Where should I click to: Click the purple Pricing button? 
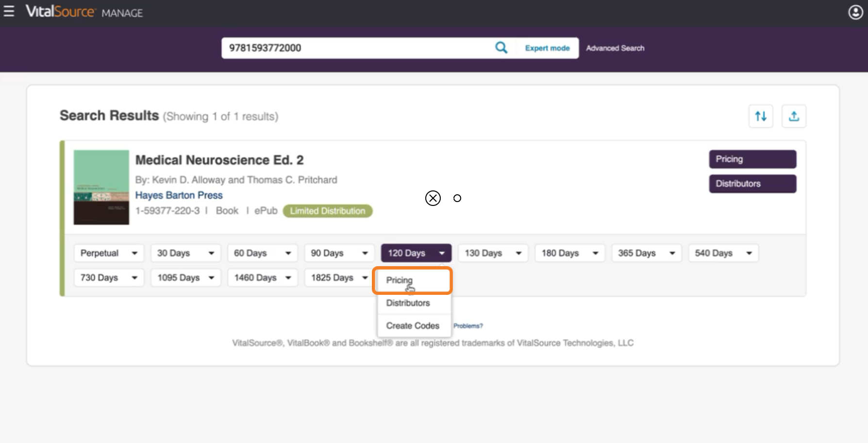pyautogui.click(x=752, y=159)
